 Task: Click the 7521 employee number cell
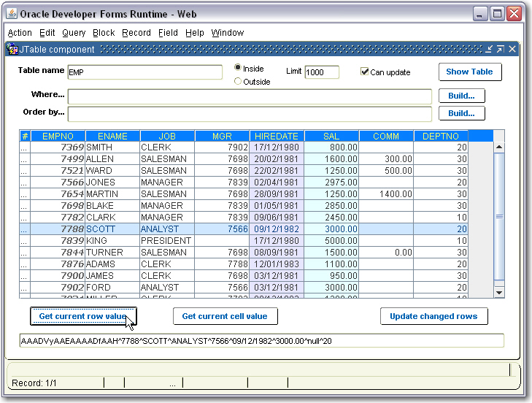click(x=58, y=170)
